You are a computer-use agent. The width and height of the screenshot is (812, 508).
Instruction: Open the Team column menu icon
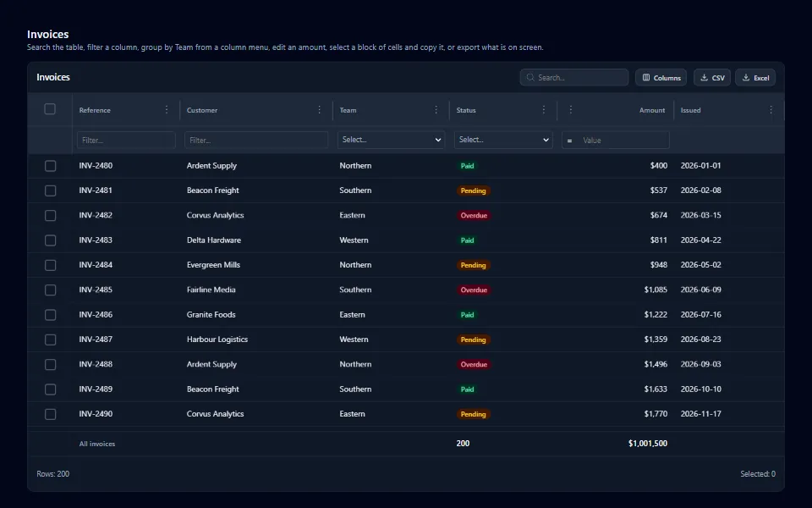pyautogui.click(x=436, y=109)
